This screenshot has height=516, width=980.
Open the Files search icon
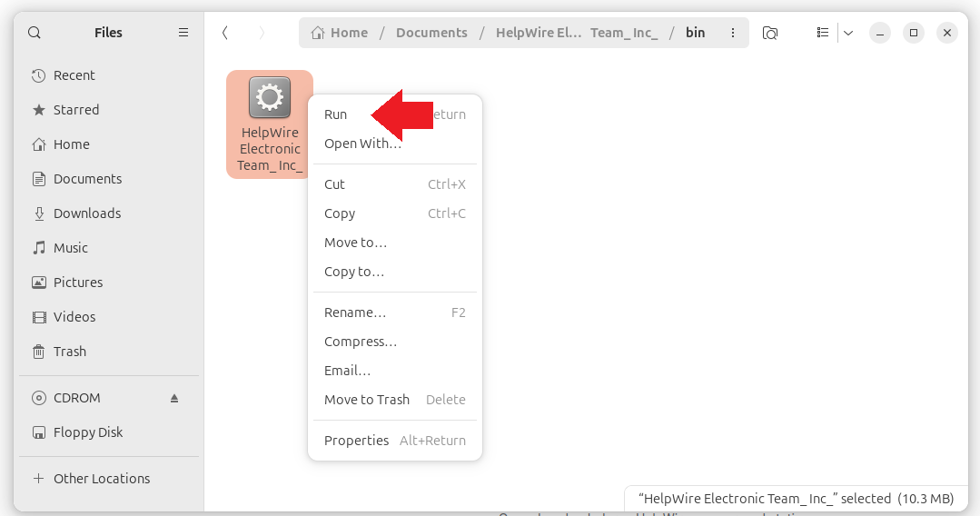coord(35,33)
